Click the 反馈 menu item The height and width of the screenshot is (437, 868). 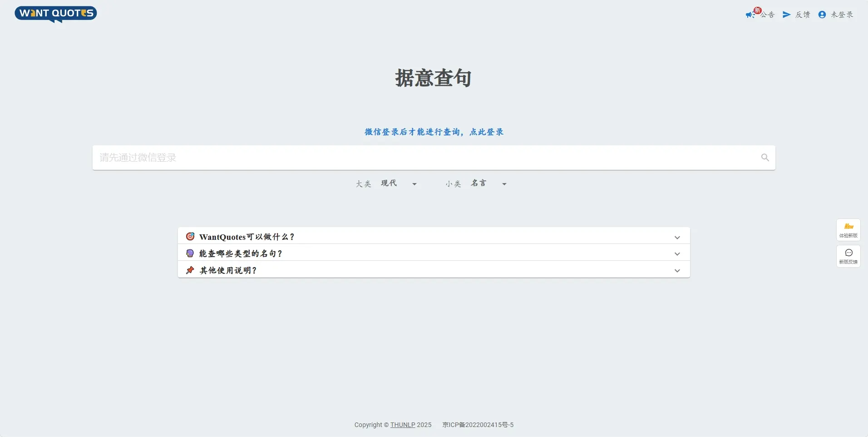point(803,15)
